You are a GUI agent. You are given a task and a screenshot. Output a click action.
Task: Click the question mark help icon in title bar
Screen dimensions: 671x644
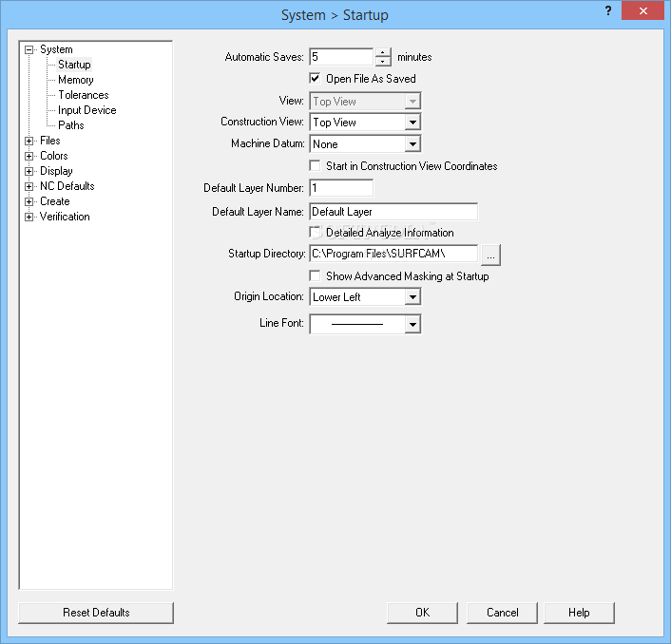[608, 11]
